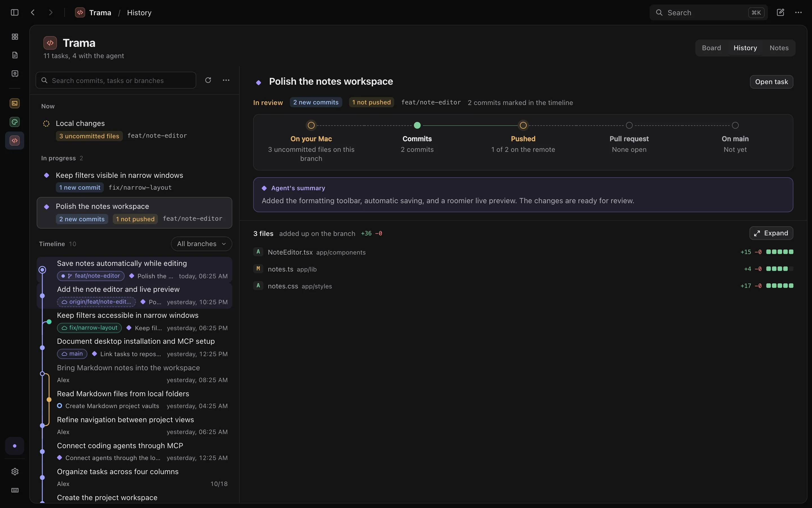
Task: Click the 1 not pushed badge in header
Action: click(371, 102)
